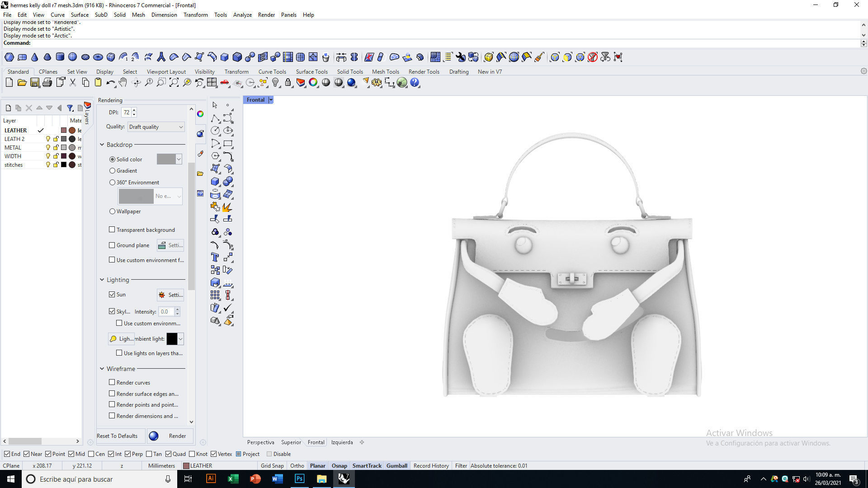868x488 pixels.
Task: Click the light bulb hide objects icon
Action: (275, 83)
